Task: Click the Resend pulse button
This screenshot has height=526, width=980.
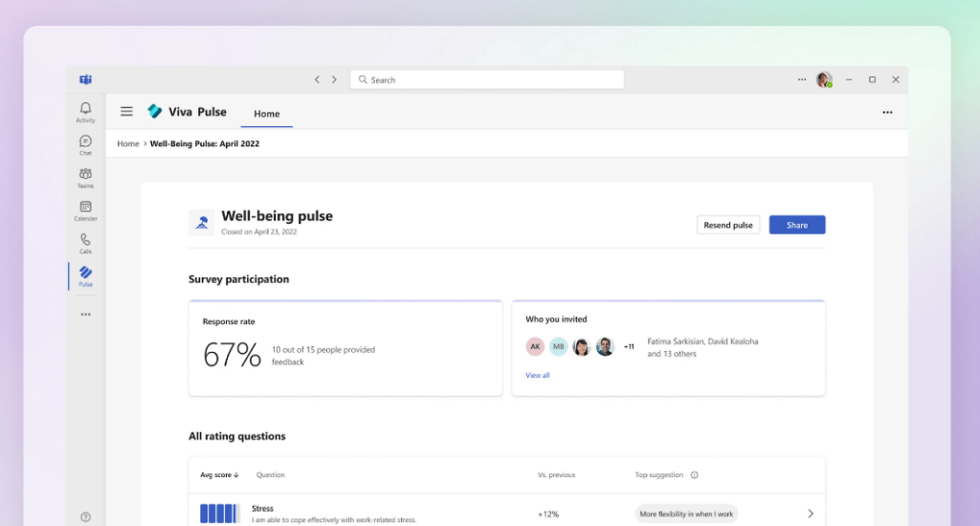Action: point(728,225)
